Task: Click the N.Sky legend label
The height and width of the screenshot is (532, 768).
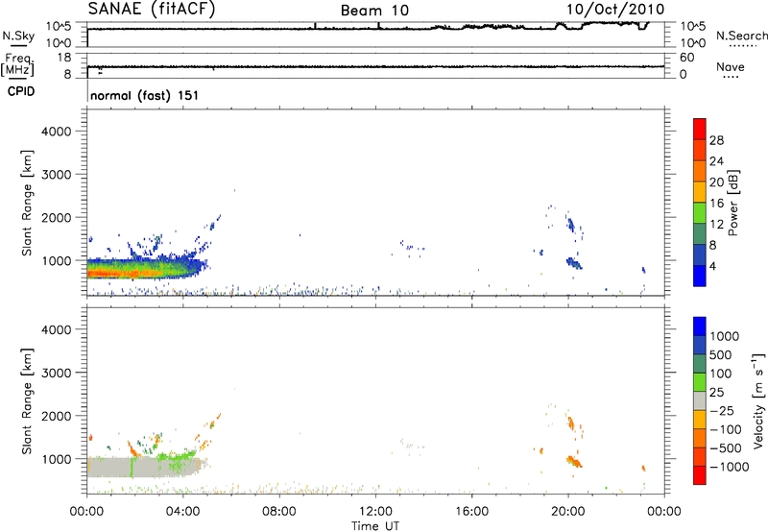Action: coord(18,36)
